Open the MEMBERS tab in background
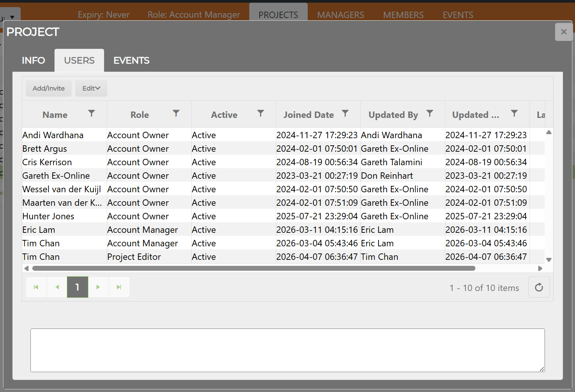The image size is (575, 392). tap(403, 15)
